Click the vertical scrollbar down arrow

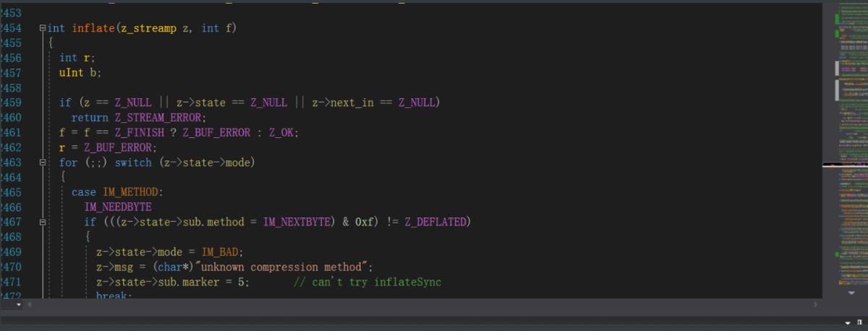coord(850,293)
